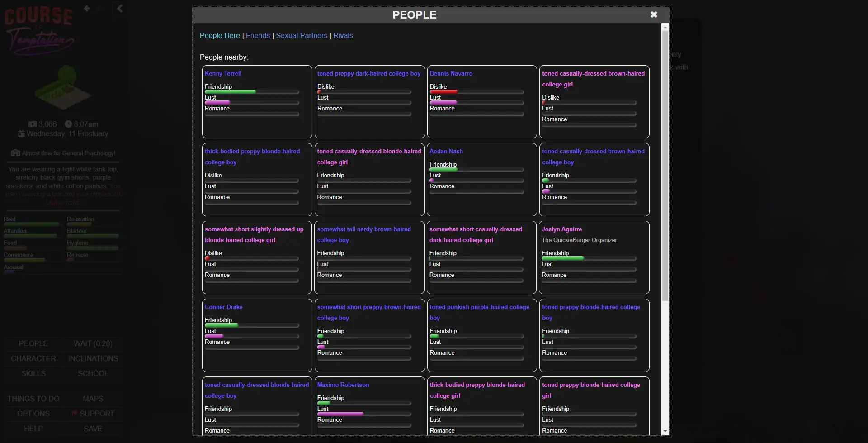The image size is (868, 443).
Task: Click the scrollbar down arrow
Action: coord(665,432)
